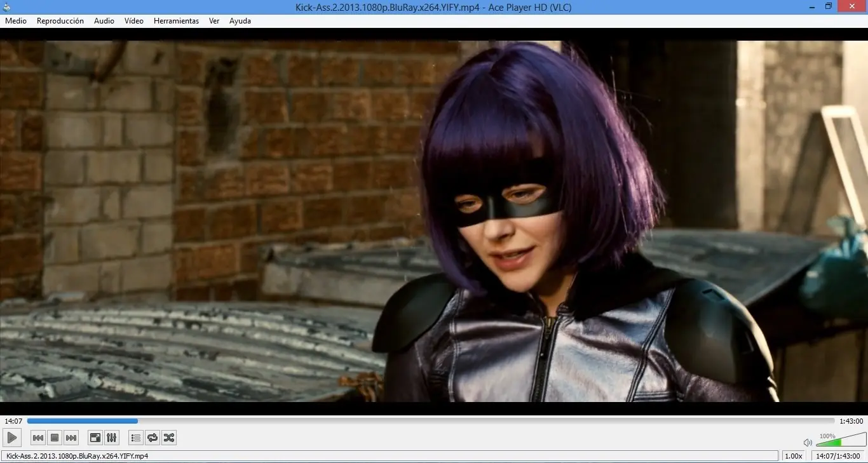Seek within the movie on the progress bar
This screenshot has width=868, height=463.
431,420
